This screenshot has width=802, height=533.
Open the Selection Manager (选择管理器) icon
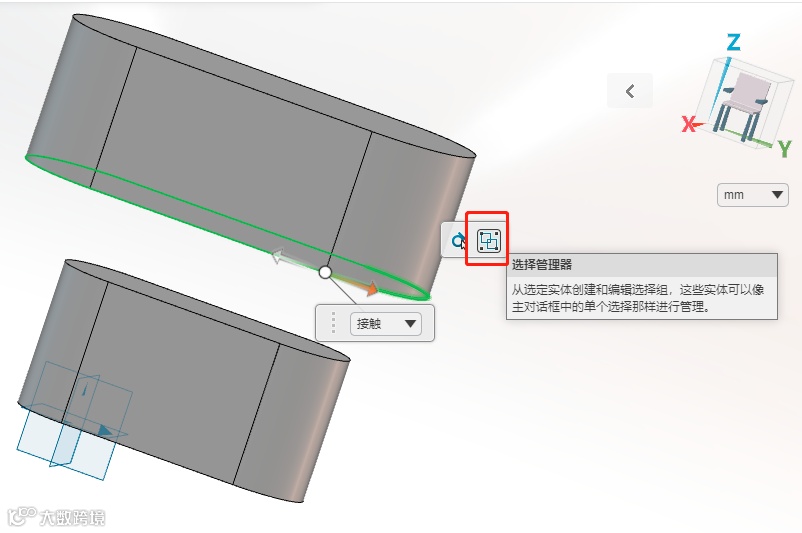(488, 240)
